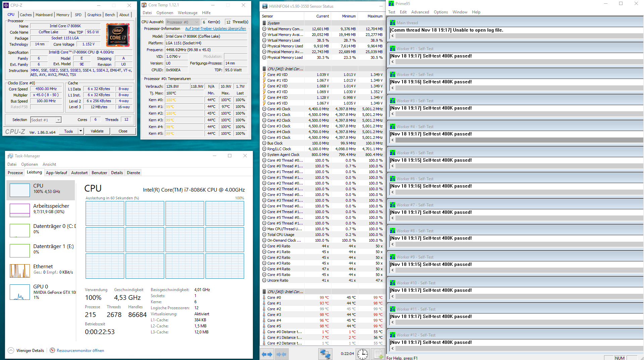Collapse Task-Manager with Weniger Details
Viewport: 644px width, 360px height.
26,350
